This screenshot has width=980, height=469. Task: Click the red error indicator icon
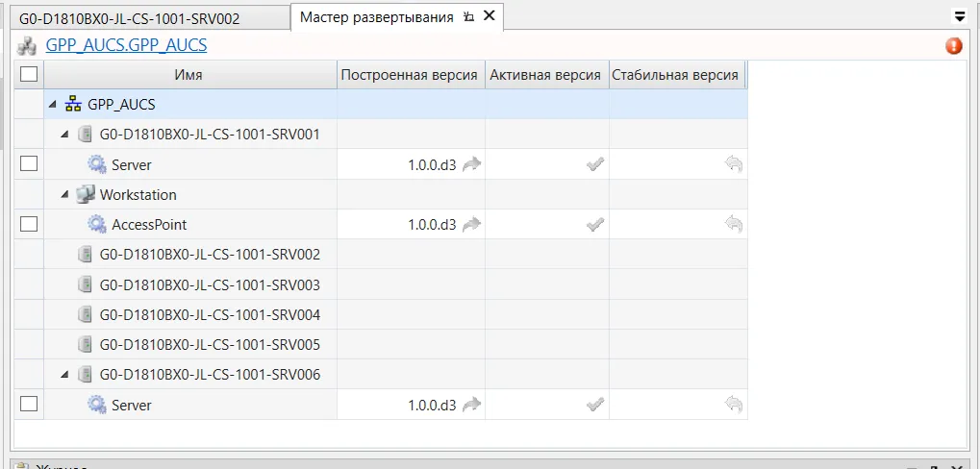[x=954, y=45]
